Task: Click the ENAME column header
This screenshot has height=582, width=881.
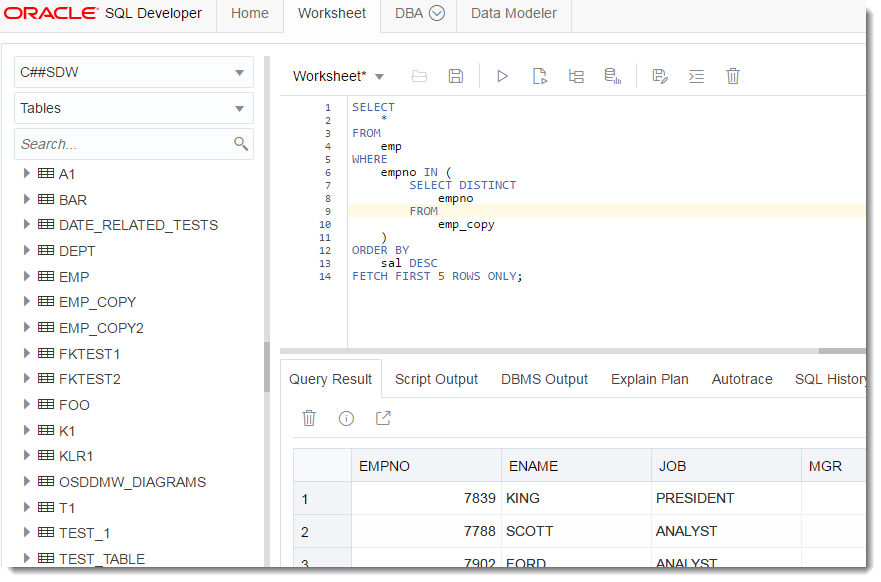Action: pyautogui.click(x=576, y=466)
